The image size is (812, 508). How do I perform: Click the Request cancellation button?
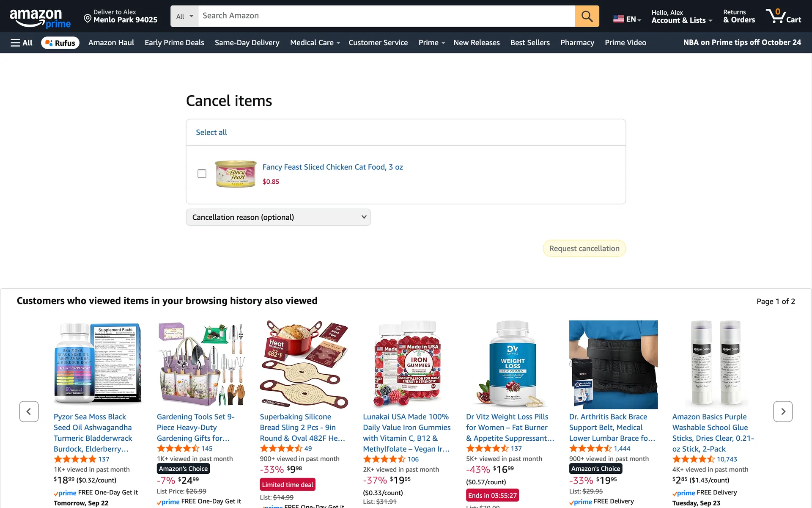[x=584, y=248]
